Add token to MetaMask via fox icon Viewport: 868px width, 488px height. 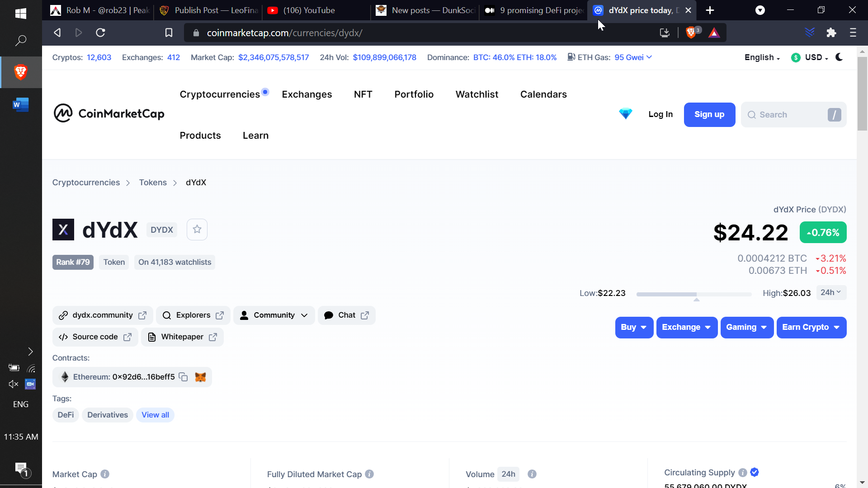[200, 377]
